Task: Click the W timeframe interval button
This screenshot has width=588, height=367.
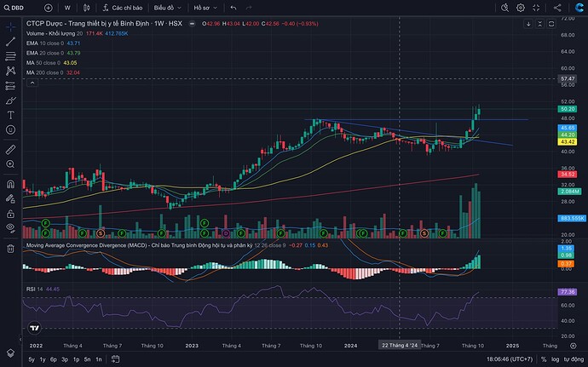Action: point(67,7)
